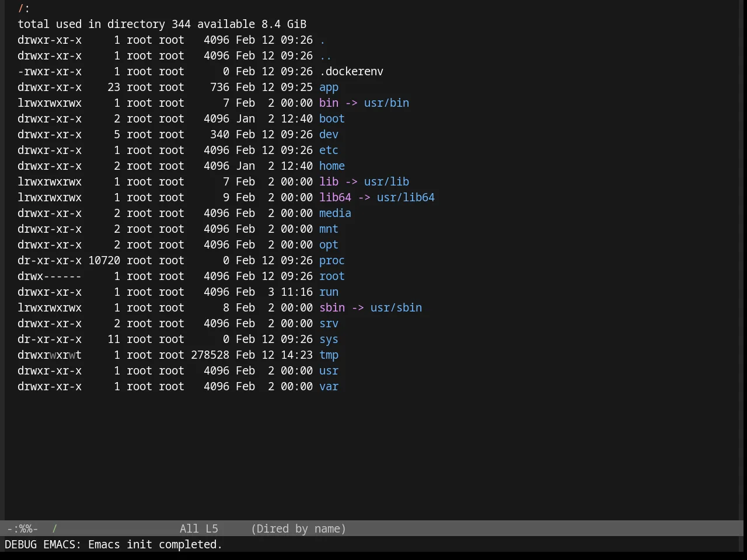Viewport: 747px width, 560px height.
Task: Open the app directory entry
Action: pyautogui.click(x=329, y=87)
